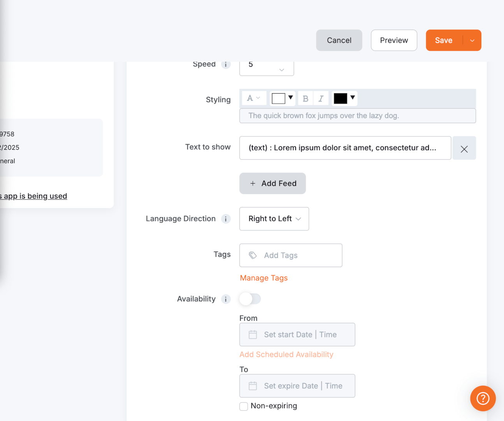This screenshot has height=421, width=504.
Task: Expand the Save button dropdown arrow
Action: click(x=471, y=40)
